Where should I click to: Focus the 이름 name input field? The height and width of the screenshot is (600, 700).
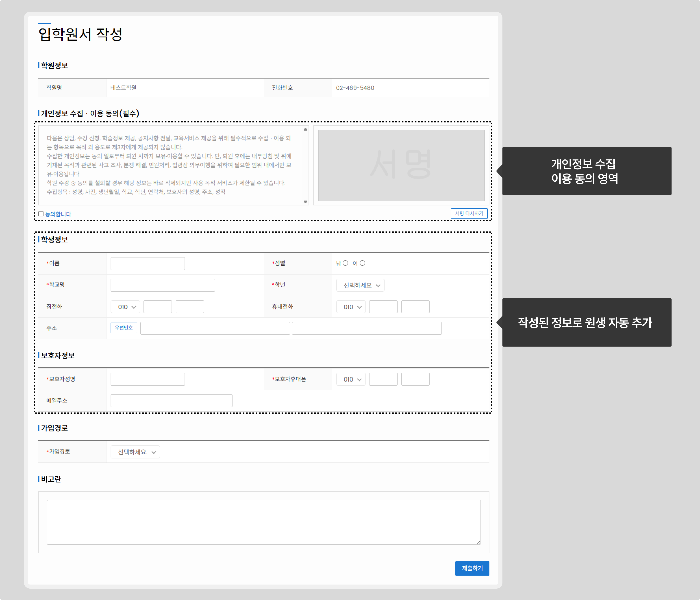(148, 263)
